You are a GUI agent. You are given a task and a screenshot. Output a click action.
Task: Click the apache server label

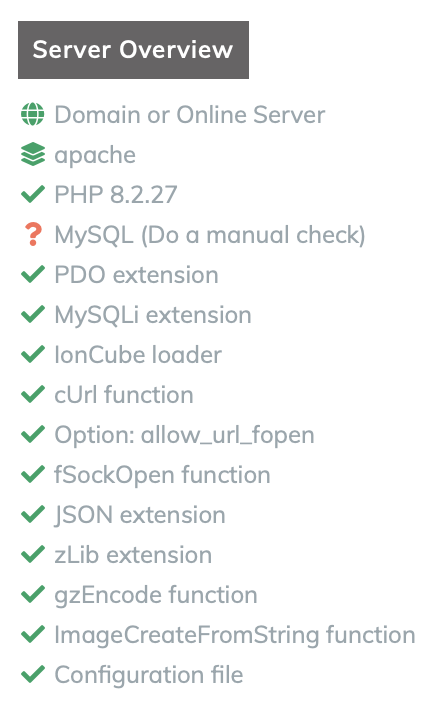coord(95,155)
